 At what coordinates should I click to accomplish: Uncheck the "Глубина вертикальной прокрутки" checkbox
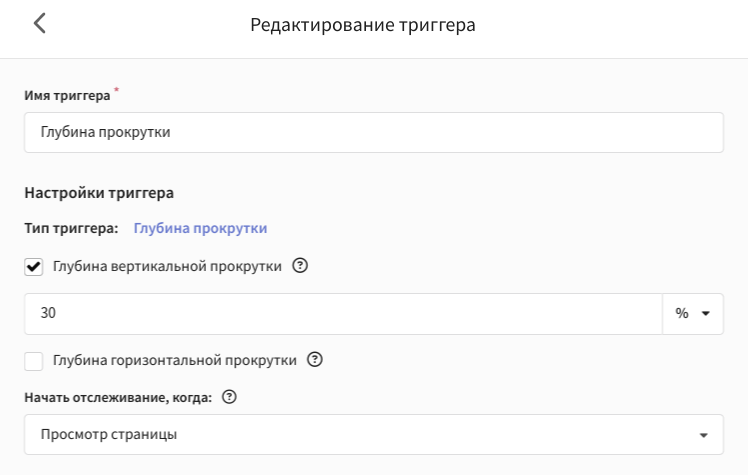point(33,267)
